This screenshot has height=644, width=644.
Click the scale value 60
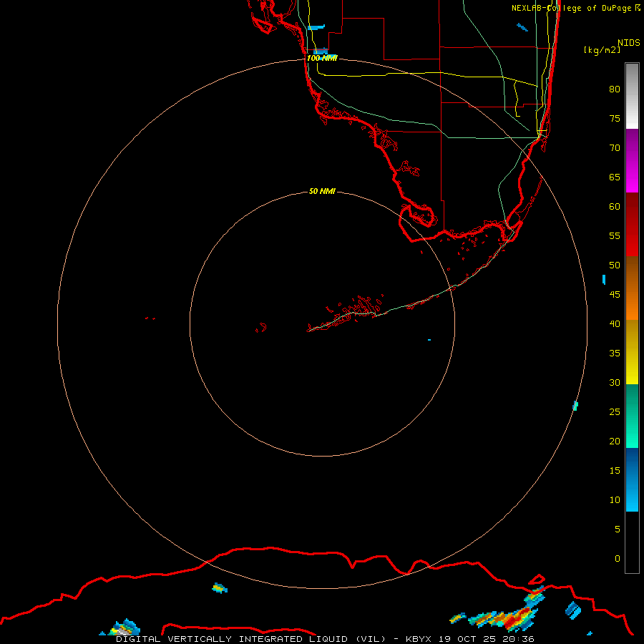click(615, 207)
